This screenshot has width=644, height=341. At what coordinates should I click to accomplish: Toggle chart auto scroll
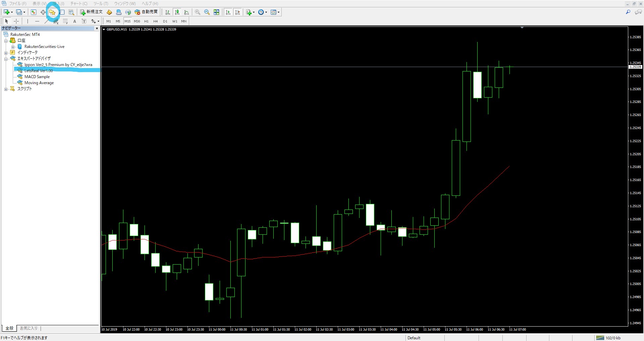[x=228, y=12]
